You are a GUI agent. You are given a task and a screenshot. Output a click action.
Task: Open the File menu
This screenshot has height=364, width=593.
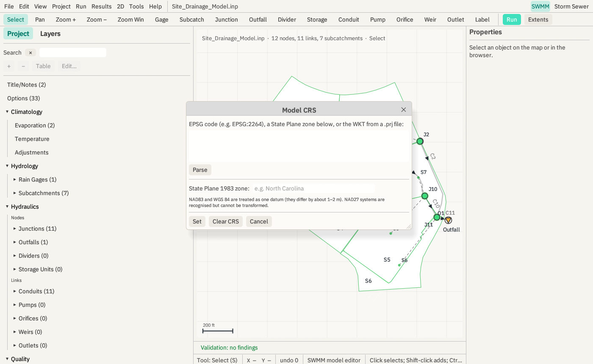coord(9,6)
